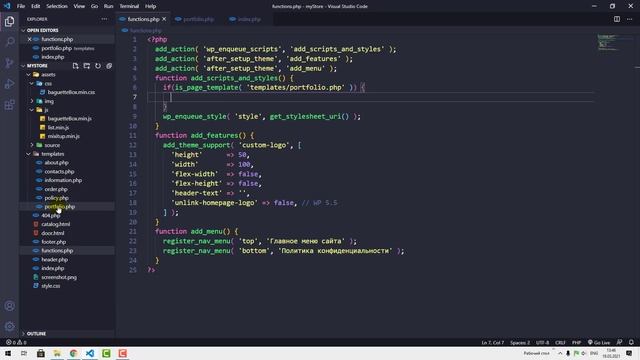This screenshot has height=360, width=640.
Task: Open the Run and Debug view icon
Action: pos(9,84)
